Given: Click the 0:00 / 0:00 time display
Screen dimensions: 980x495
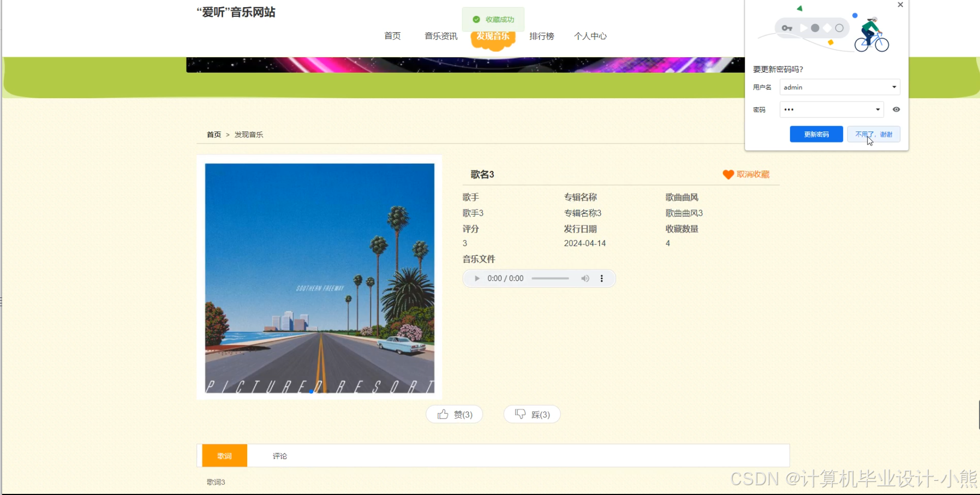Looking at the screenshot, I should point(505,278).
